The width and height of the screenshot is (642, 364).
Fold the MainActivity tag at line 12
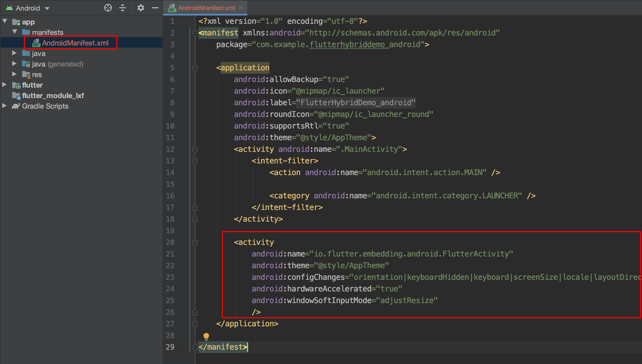(195, 149)
